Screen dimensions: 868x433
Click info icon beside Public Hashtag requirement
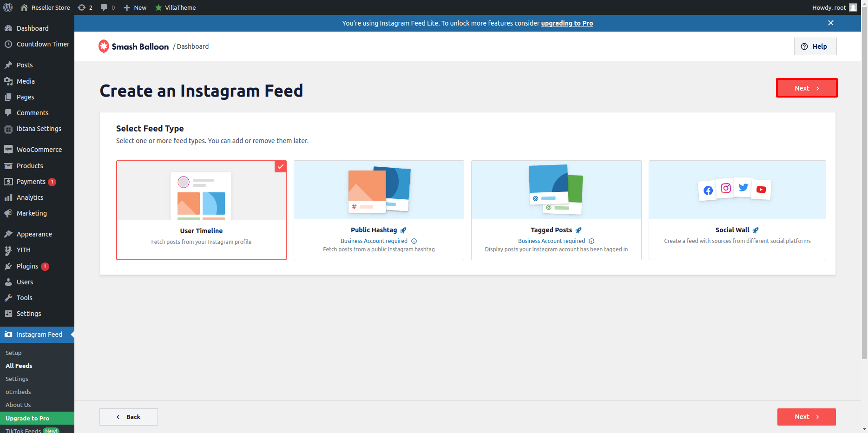click(x=414, y=241)
